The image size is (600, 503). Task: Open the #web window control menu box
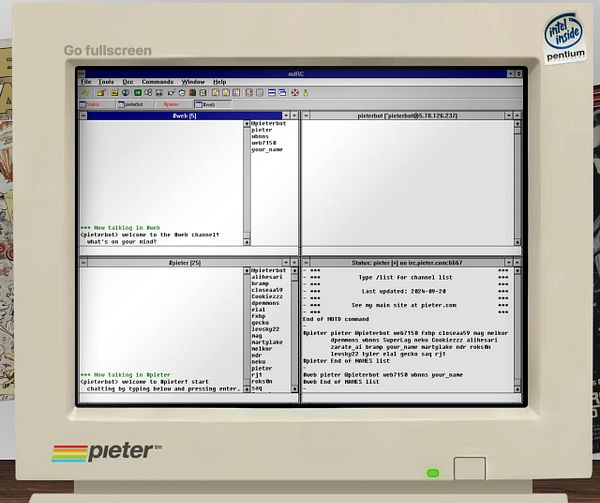click(x=83, y=116)
